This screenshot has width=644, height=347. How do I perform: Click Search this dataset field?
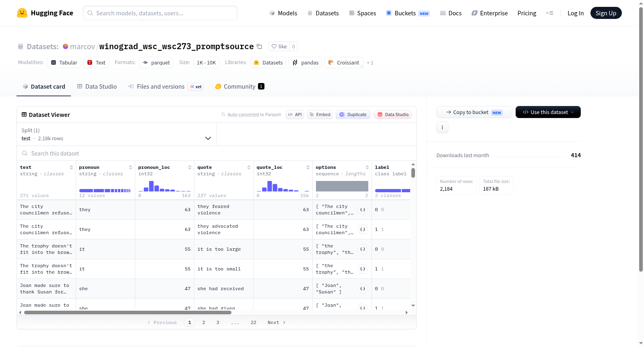pyautogui.click(x=217, y=153)
